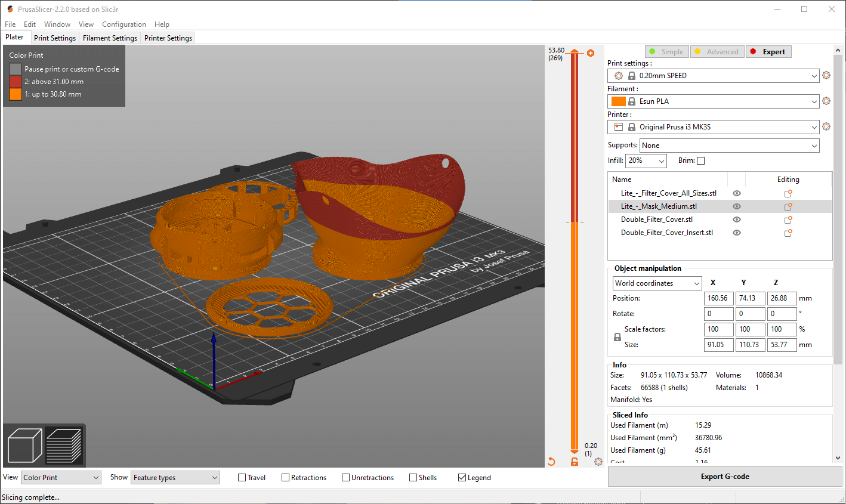The height and width of the screenshot is (504, 846).
Task: Add a color change with the orange plus icon
Action: (591, 53)
